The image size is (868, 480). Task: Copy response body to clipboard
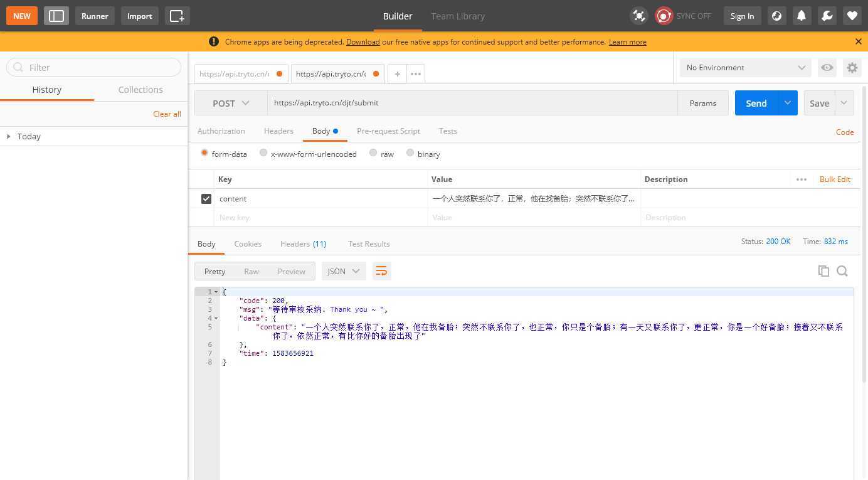823,271
